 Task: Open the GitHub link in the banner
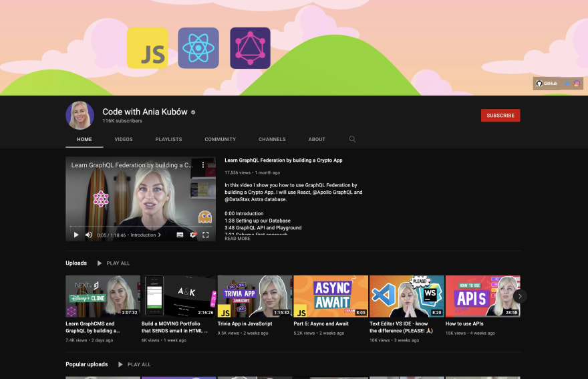(547, 84)
